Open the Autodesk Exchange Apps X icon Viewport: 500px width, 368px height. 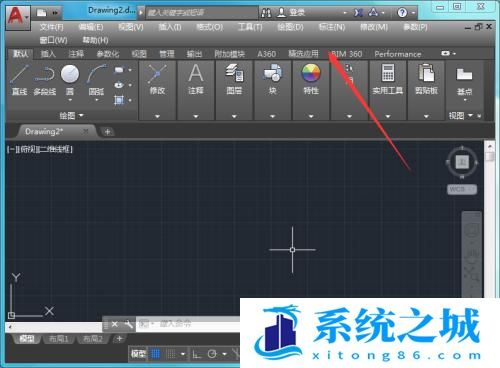[358, 13]
